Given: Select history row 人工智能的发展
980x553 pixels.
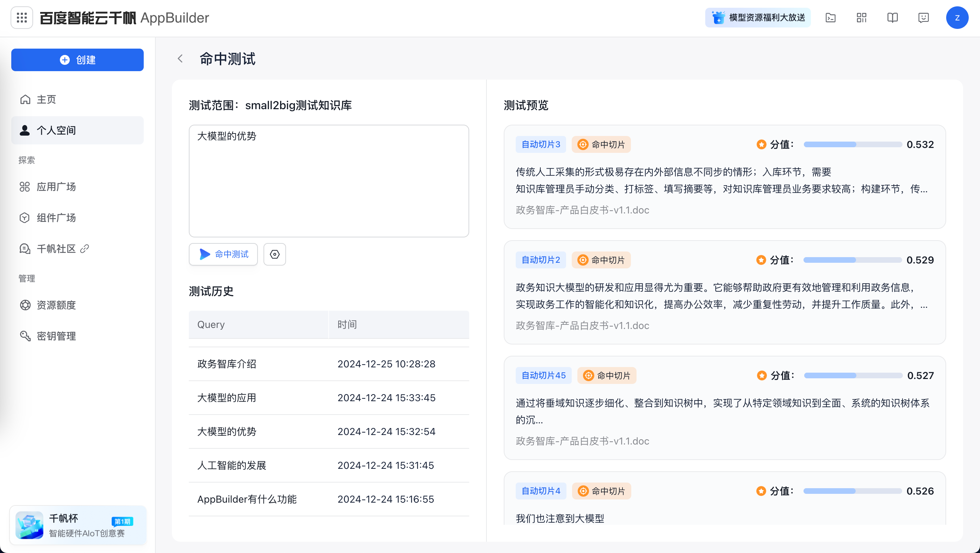Looking at the screenshot, I should point(329,466).
